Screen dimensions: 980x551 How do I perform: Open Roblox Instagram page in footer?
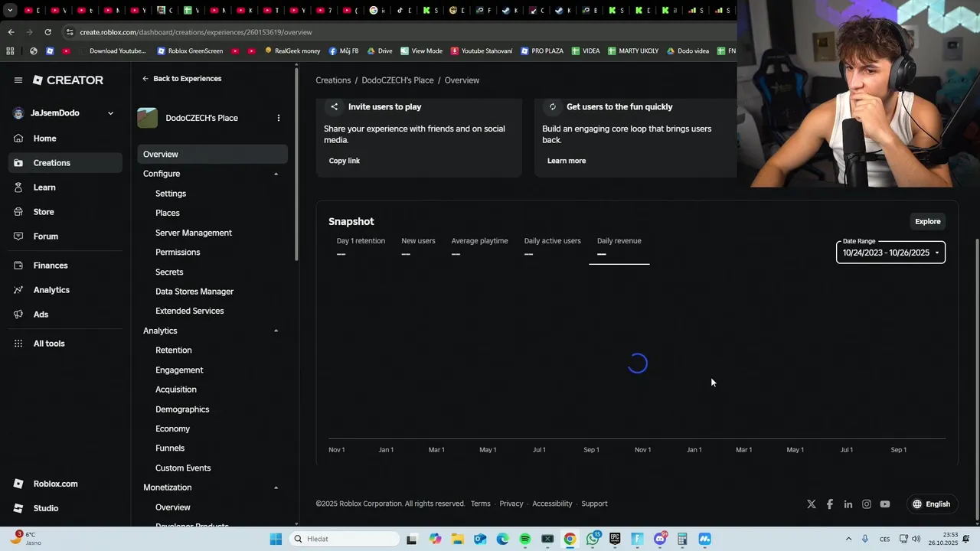pyautogui.click(x=867, y=504)
